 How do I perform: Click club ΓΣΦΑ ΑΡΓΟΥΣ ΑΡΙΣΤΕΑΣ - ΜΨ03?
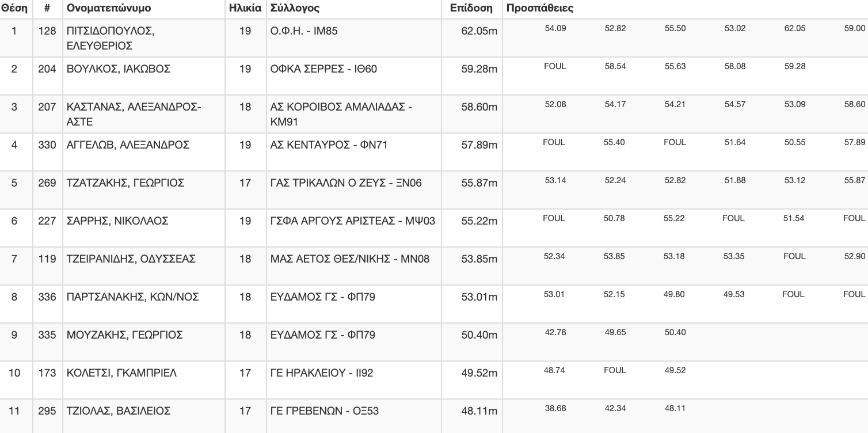(x=353, y=221)
